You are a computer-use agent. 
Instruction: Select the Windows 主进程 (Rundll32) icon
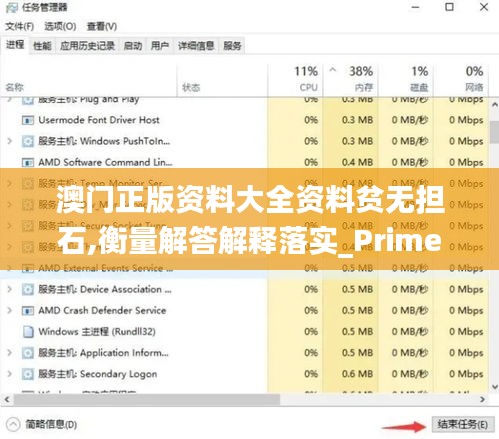[28, 332]
